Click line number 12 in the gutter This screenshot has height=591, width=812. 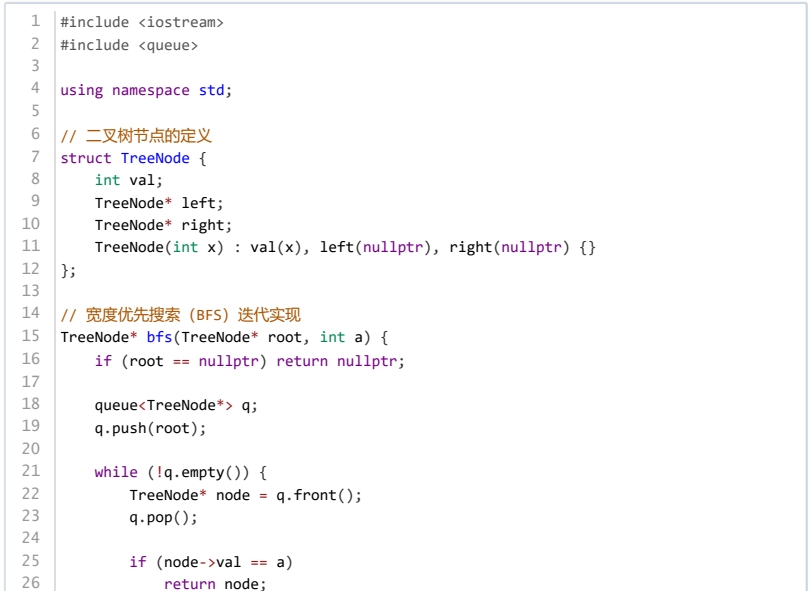click(31, 269)
